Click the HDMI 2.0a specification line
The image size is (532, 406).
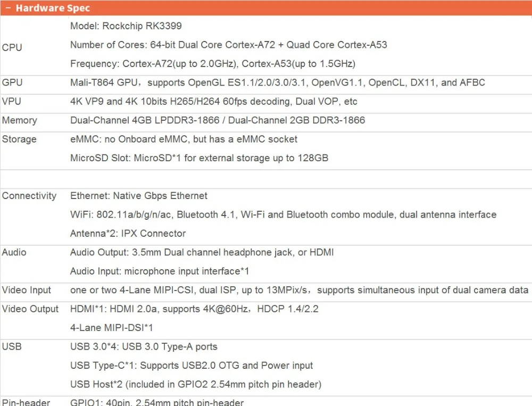point(194,309)
